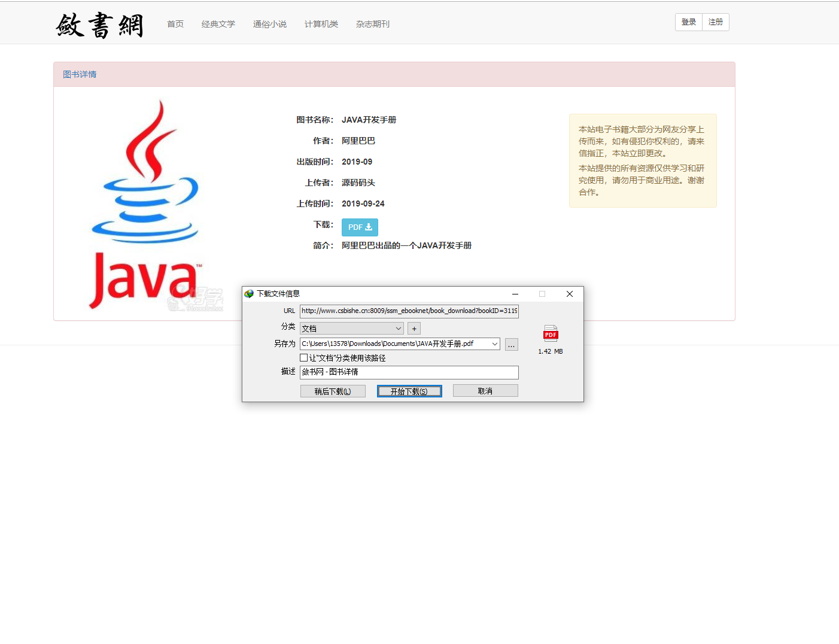Expand the 另存为 save path dropdown
This screenshot has height=644, width=839.
[x=495, y=344]
